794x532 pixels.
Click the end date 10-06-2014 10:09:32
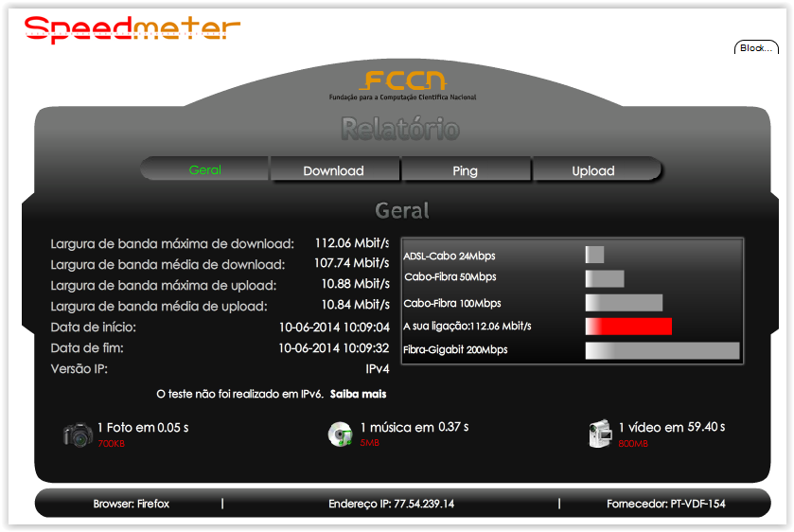[334, 348]
